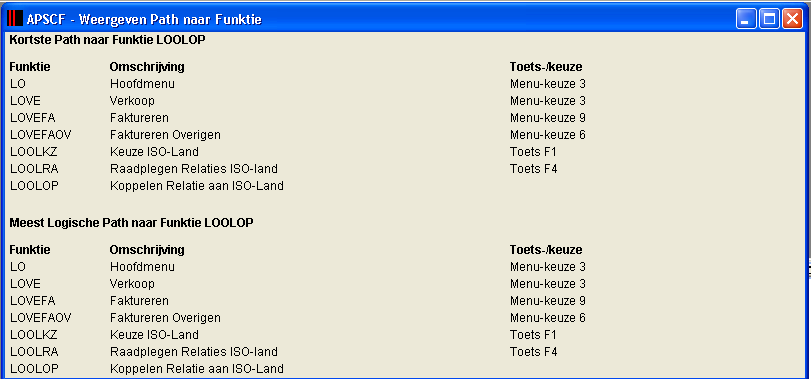Click Hoofdmenu description in the Kortste Path list
This screenshot has width=811, height=379.
pos(142,84)
